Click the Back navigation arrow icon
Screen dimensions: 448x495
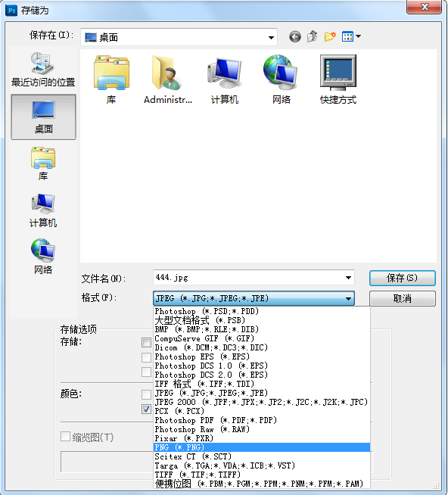click(295, 37)
